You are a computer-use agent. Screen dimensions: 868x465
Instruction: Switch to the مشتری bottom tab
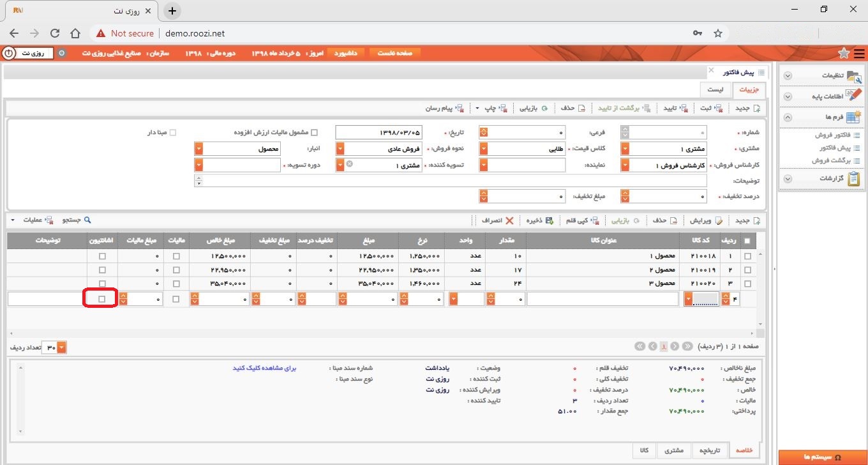click(x=673, y=450)
